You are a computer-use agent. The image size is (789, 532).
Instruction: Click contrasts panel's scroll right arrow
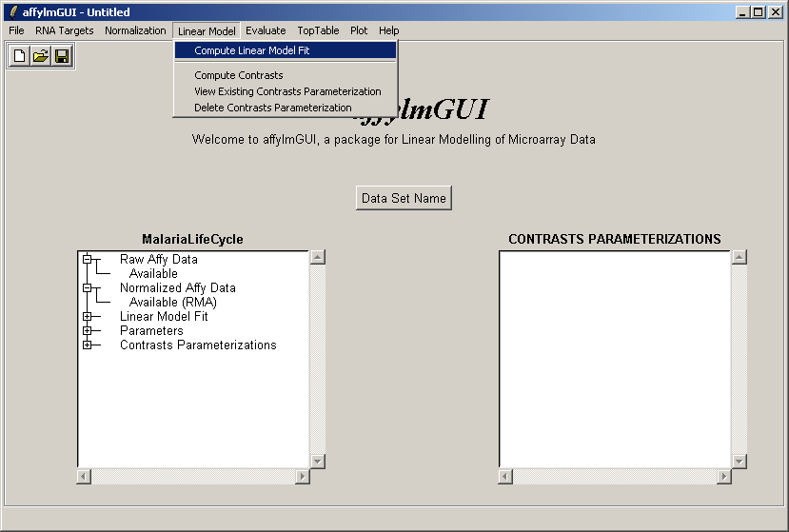pyautogui.click(x=724, y=476)
